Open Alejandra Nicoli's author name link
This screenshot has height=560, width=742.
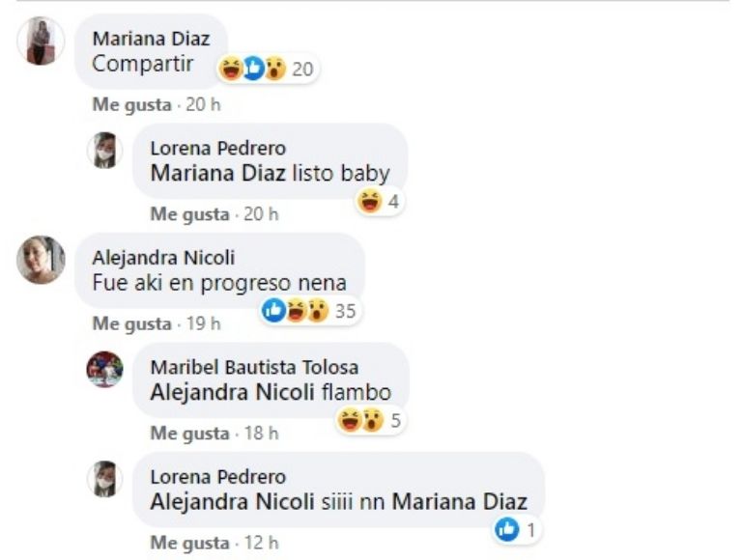pos(163,258)
